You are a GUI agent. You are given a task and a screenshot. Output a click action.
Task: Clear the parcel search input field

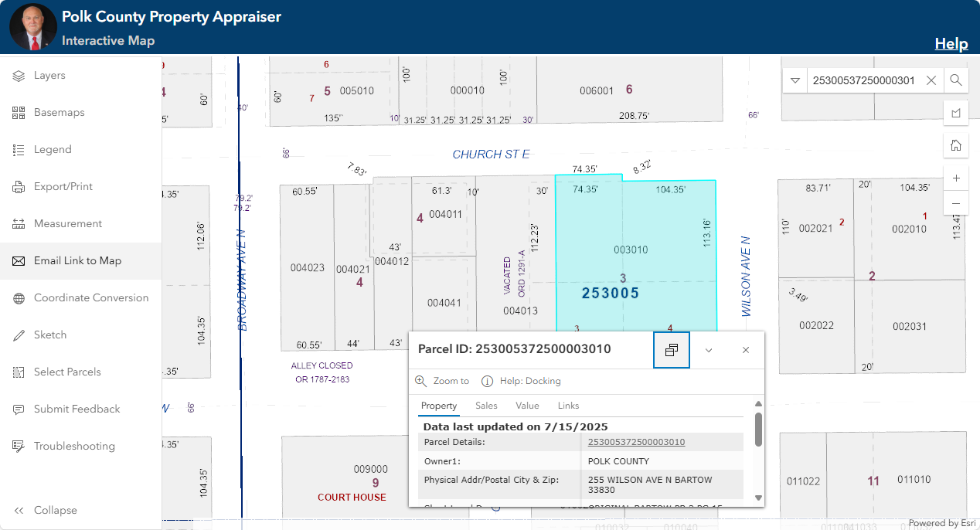coord(931,80)
